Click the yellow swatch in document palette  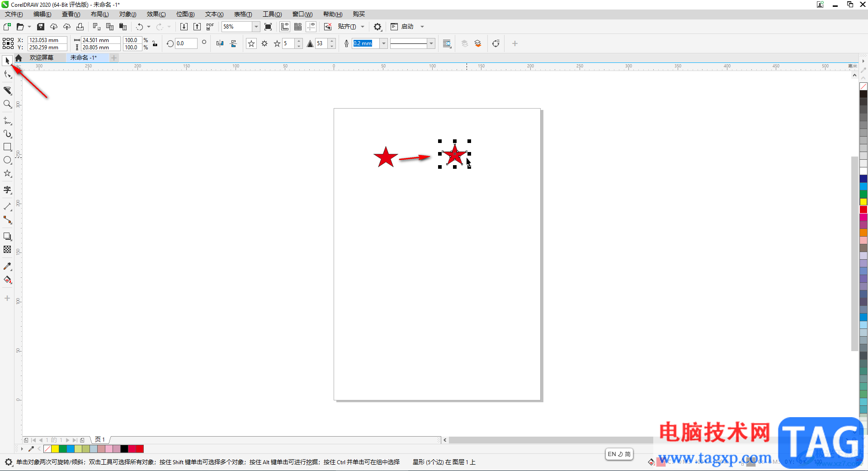tap(55, 449)
